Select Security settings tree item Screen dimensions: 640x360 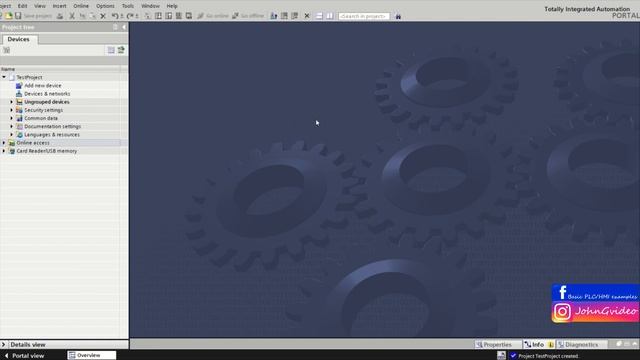point(43,110)
